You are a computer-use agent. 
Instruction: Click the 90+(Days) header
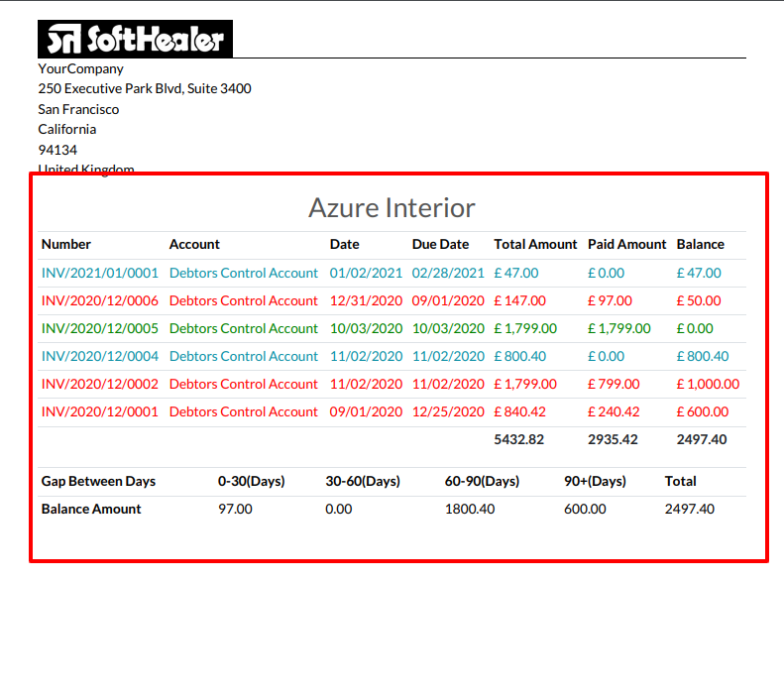click(595, 481)
